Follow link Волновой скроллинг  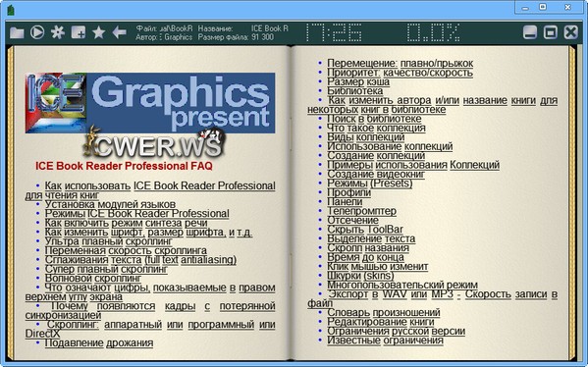(93, 279)
